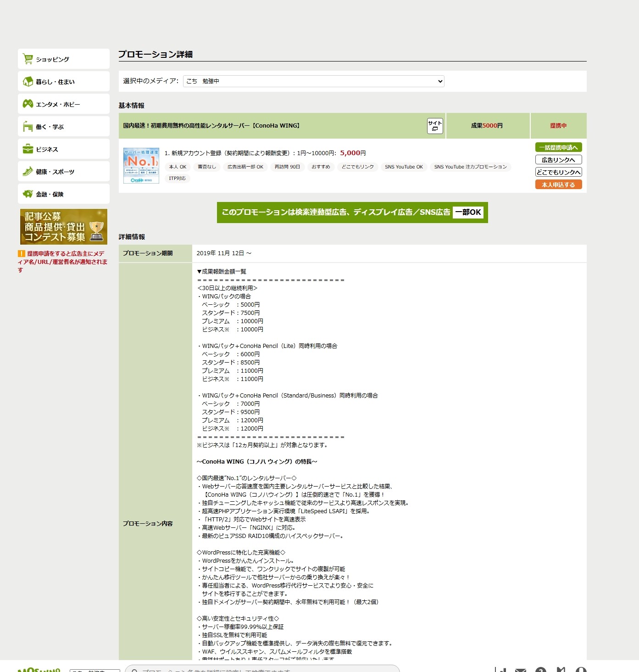Click the green 一部OK ad-type banner

click(x=352, y=213)
